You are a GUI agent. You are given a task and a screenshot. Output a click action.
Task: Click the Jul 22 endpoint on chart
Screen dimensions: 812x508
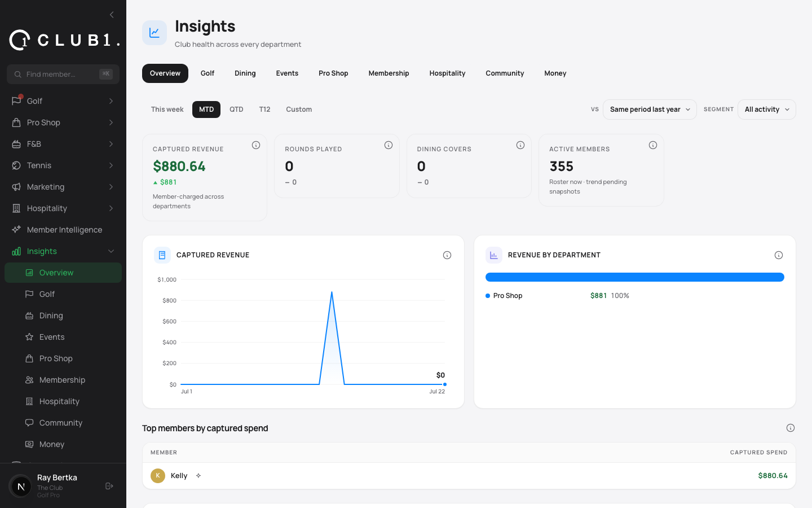pos(445,384)
